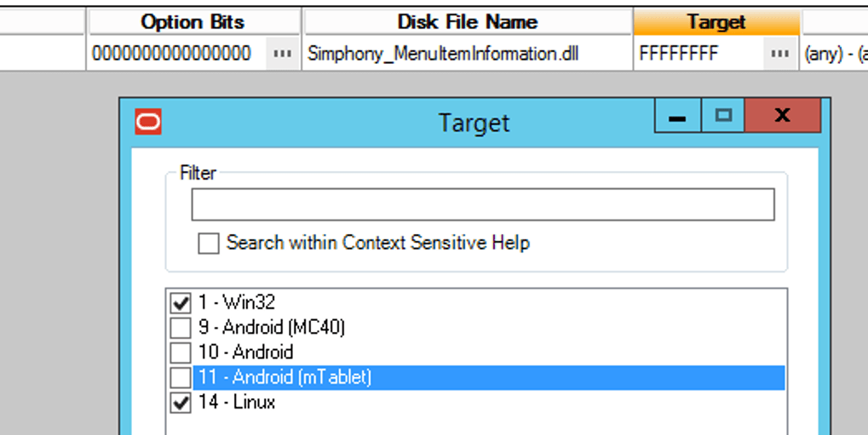
Task: Open the Option Bits ellipsis editor button
Action: [x=281, y=54]
